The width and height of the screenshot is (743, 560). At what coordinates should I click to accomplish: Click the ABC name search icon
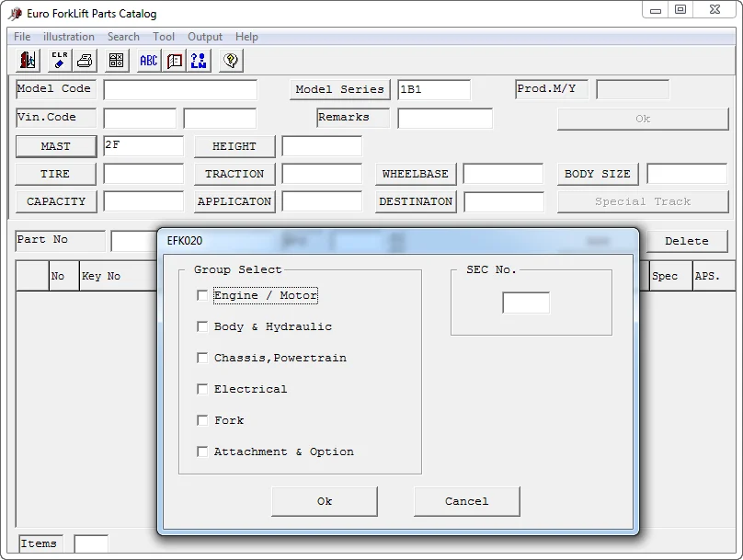pyautogui.click(x=148, y=60)
